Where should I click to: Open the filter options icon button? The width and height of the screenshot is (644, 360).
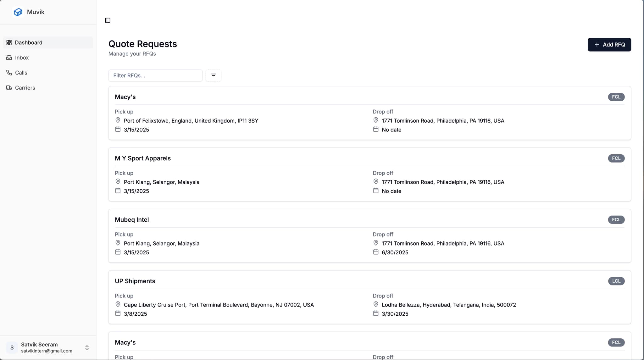tap(213, 75)
